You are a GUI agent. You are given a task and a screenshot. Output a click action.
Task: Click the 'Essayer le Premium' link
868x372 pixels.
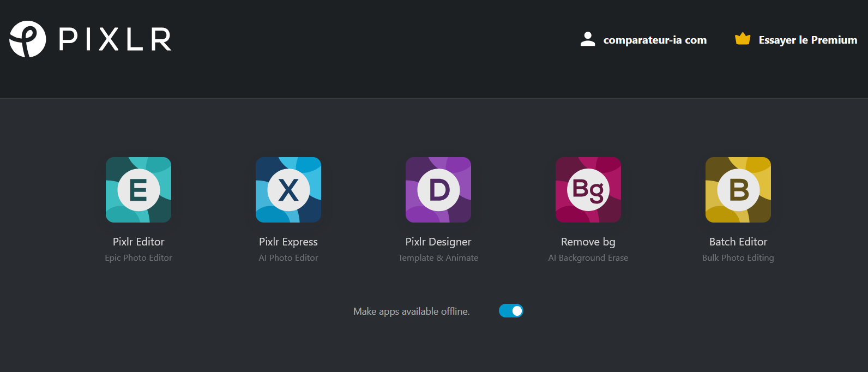coord(807,40)
